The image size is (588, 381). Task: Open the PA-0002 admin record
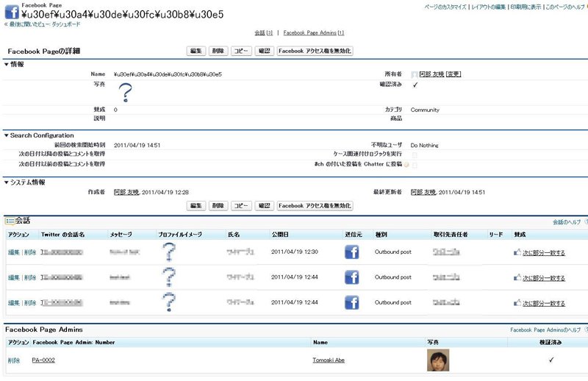pos(43,360)
